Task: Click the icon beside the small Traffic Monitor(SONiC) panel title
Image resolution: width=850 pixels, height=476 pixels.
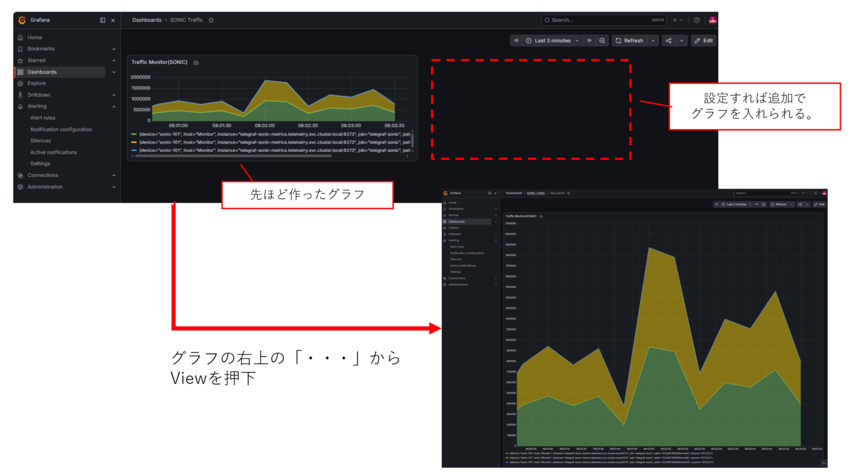Action: [x=196, y=63]
